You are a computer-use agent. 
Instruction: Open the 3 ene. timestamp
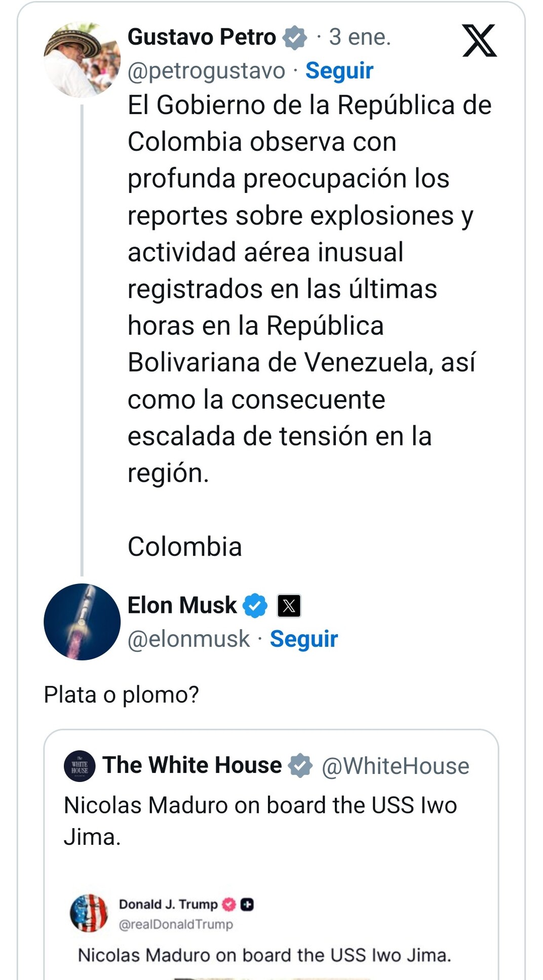(360, 37)
